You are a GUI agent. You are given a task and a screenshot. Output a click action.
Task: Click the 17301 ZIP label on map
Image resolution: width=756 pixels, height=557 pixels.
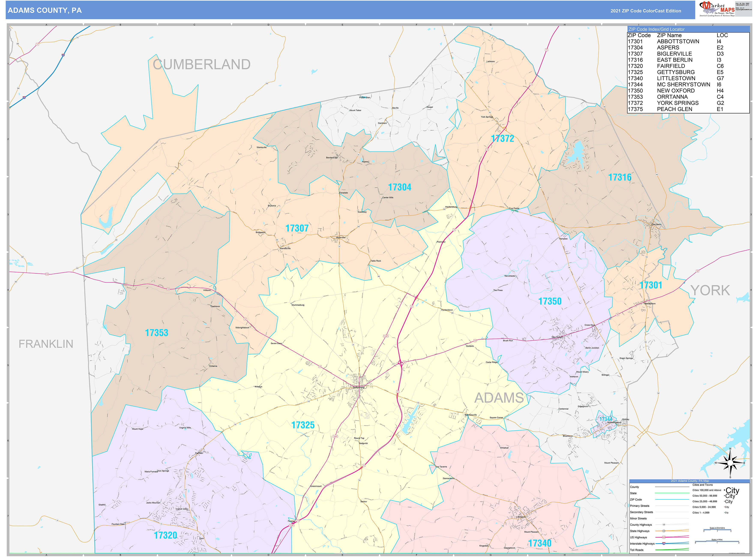click(x=651, y=285)
